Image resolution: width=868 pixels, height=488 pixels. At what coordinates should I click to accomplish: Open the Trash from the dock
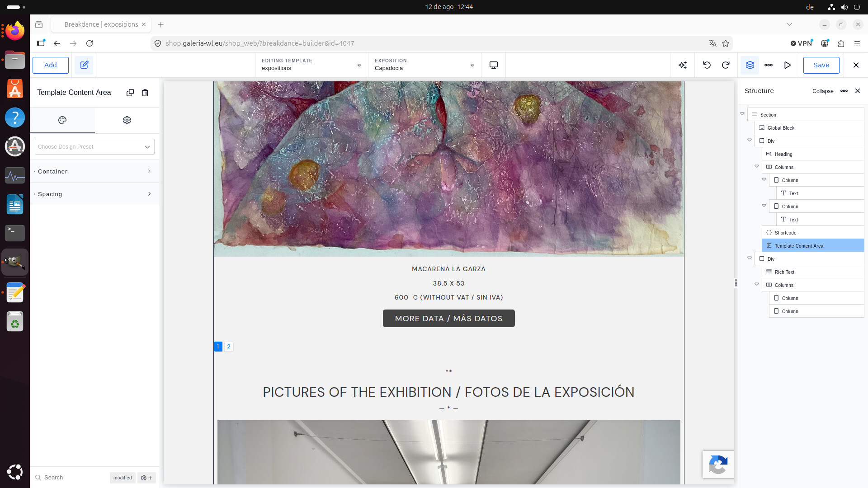pos(15,322)
